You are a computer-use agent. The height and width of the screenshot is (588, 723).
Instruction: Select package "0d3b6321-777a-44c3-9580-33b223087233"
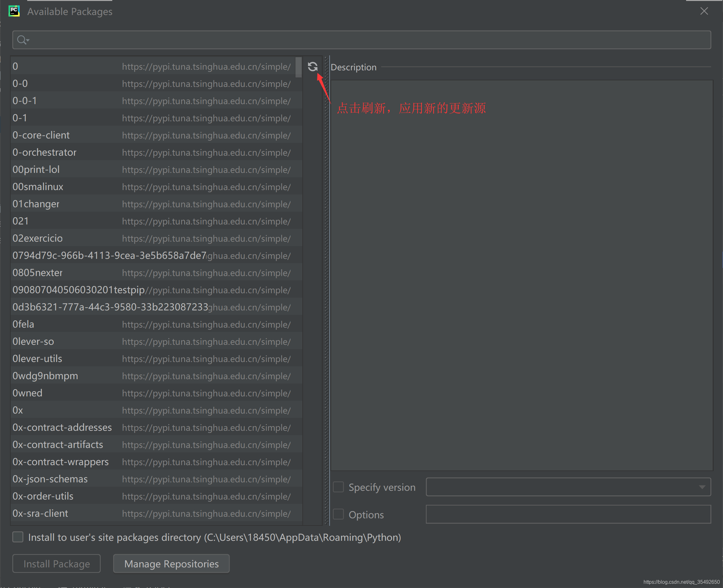[157, 307]
